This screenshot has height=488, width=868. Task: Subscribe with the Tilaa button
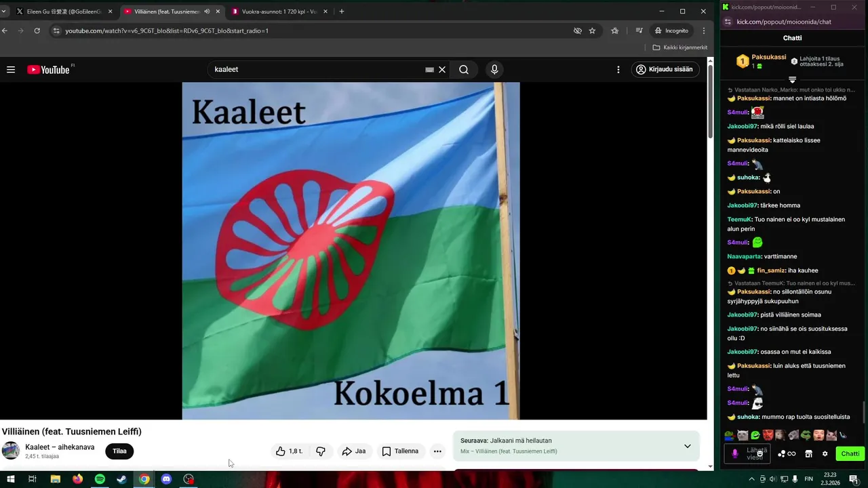119,451
